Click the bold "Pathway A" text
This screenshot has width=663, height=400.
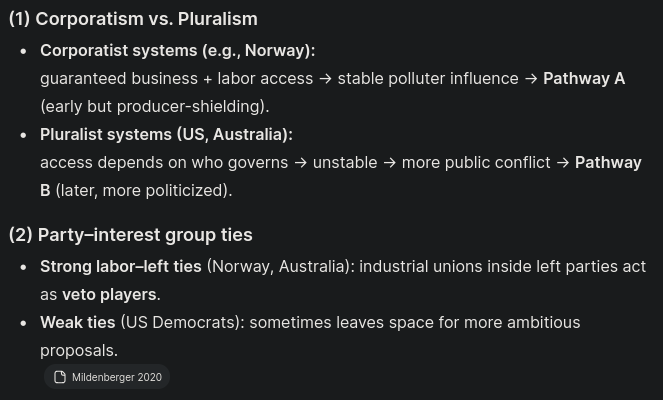coord(584,78)
